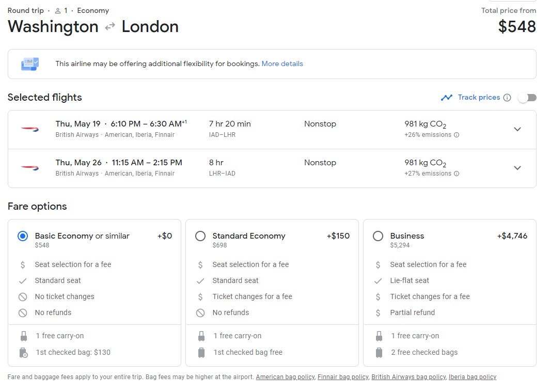Expand details for the May 19 departing flight
Image resolution: width=550 pixels, height=392 pixels.
pyautogui.click(x=517, y=129)
